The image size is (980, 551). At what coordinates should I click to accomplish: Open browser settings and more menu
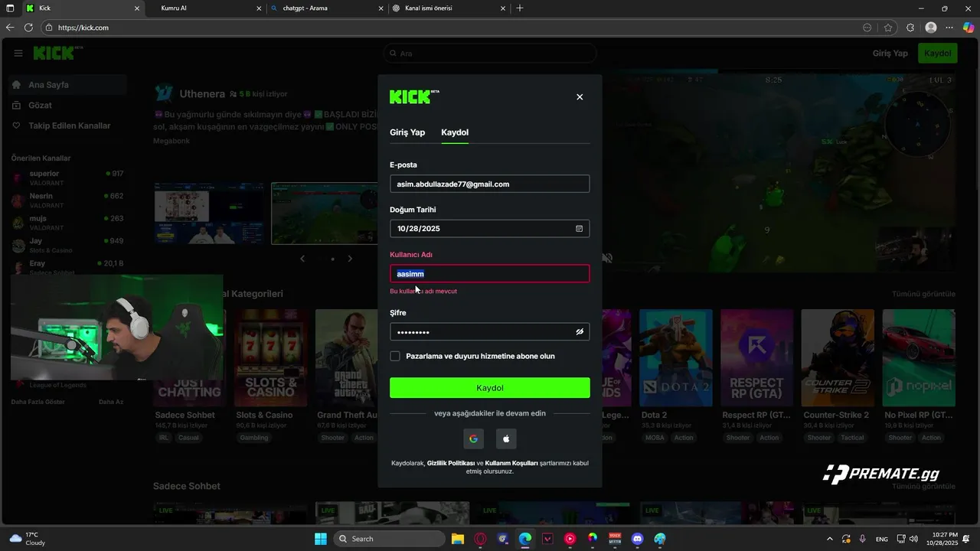click(950, 28)
